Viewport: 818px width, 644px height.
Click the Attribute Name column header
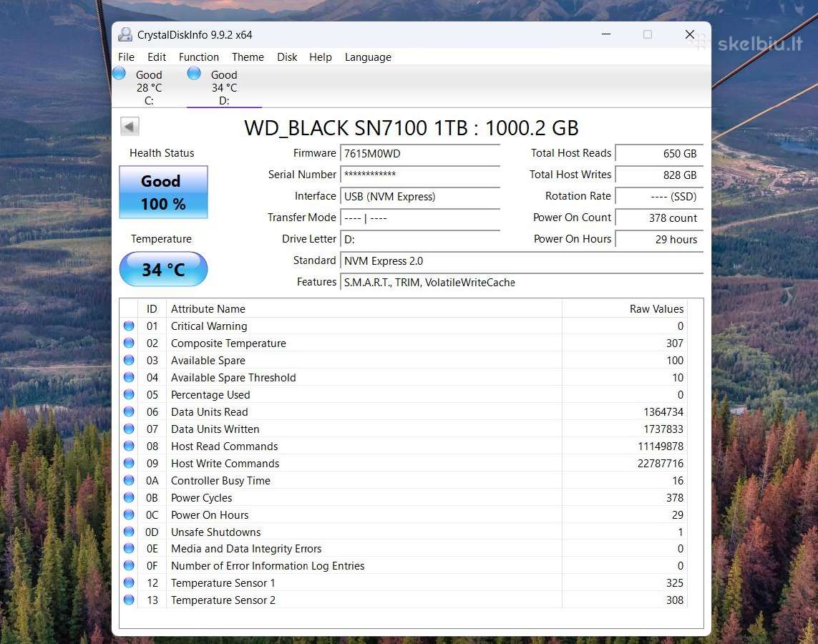364,308
